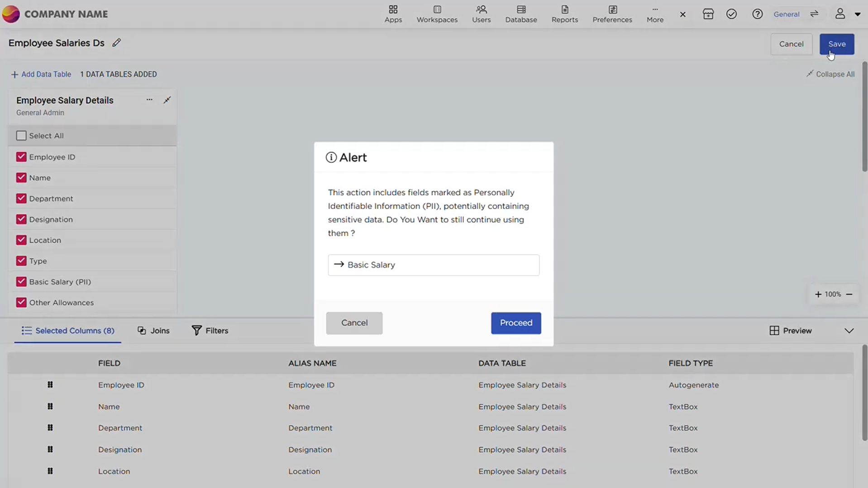Viewport: 868px width, 488px height.
Task: Uncheck the Location checkbox
Action: click(x=21, y=240)
